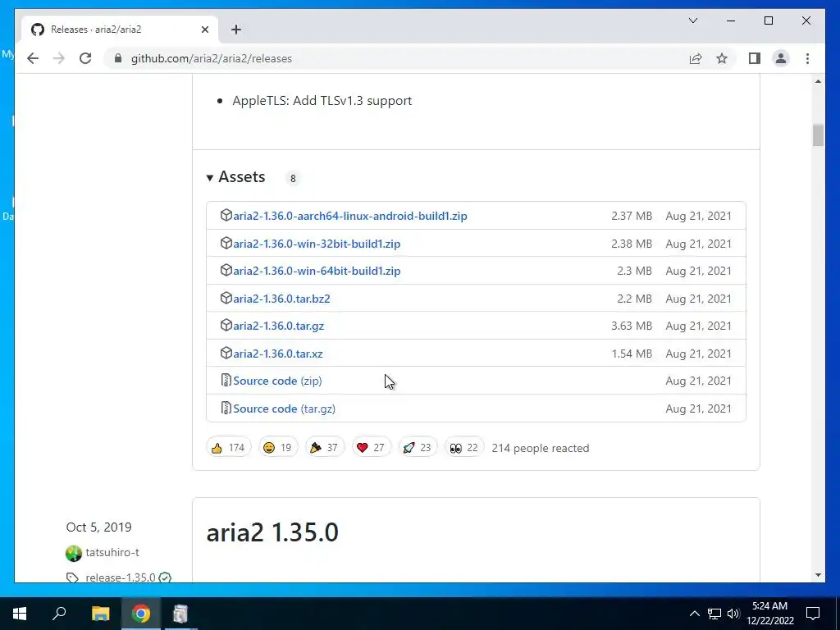Viewport: 840px width, 630px height.
Task: Click the browser forward arrow
Action: [59, 58]
